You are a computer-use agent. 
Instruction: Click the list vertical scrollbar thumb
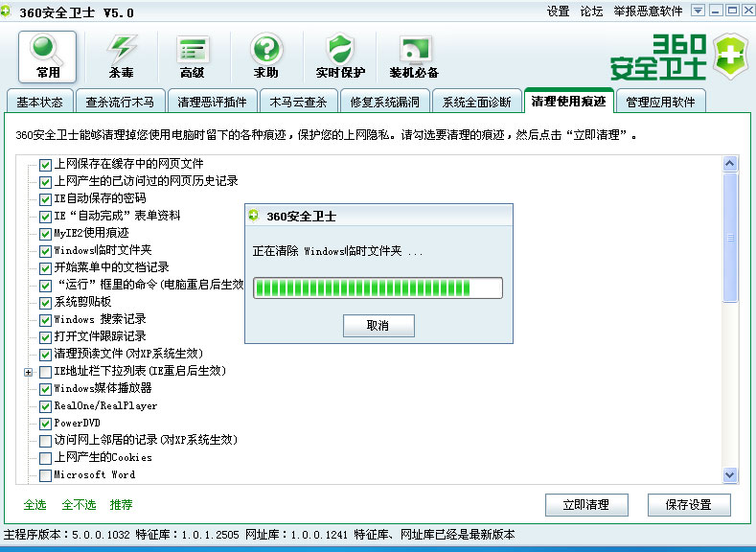pyautogui.click(x=730, y=238)
